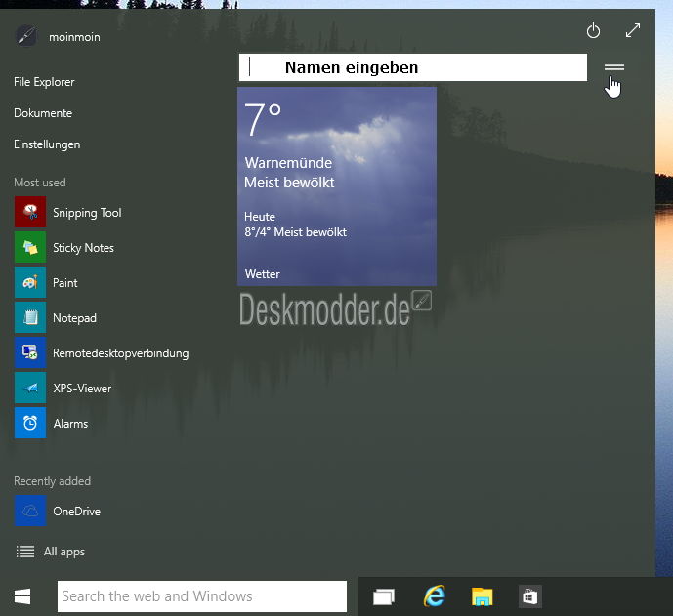This screenshot has height=616, width=673.
Task: Open Alarms app icon
Action: tap(30, 423)
